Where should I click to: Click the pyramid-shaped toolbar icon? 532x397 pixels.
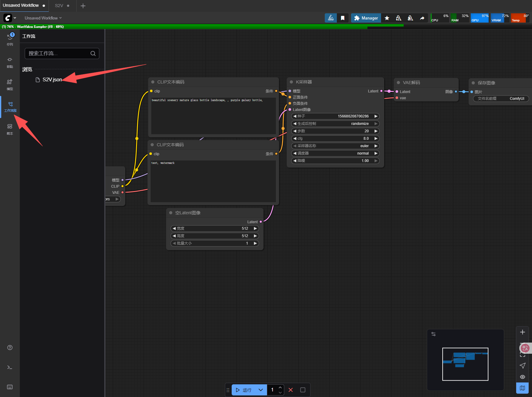[331, 18]
